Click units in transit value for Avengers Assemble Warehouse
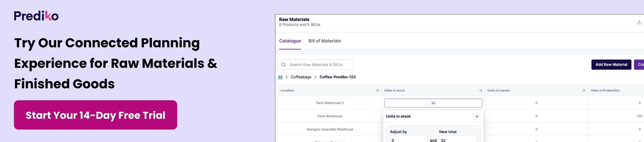This screenshot has width=644, height=142. [x=536, y=129]
